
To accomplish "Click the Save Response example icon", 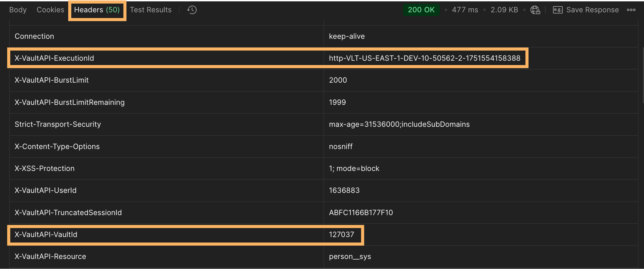I will coord(557,10).
